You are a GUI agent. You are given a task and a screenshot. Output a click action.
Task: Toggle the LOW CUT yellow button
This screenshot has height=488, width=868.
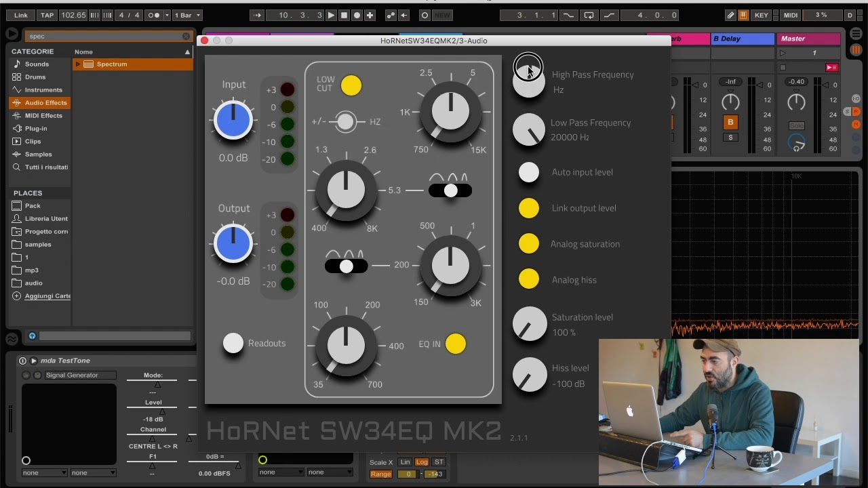351,85
